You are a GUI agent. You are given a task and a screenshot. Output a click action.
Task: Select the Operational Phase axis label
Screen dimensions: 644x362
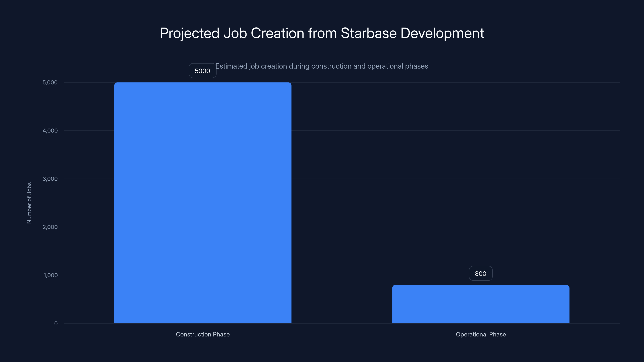[481, 334]
